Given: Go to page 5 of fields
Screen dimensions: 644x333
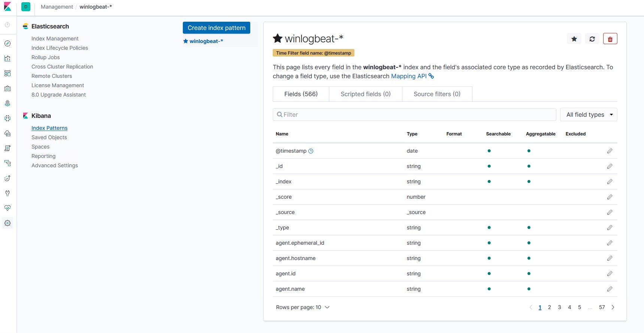Looking at the screenshot, I should (x=579, y=307).
